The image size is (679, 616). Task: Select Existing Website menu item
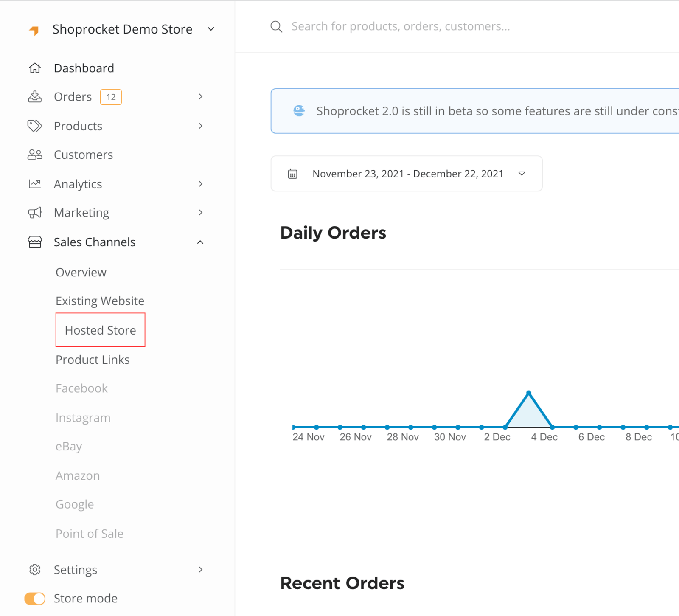[x=100, y=301]
